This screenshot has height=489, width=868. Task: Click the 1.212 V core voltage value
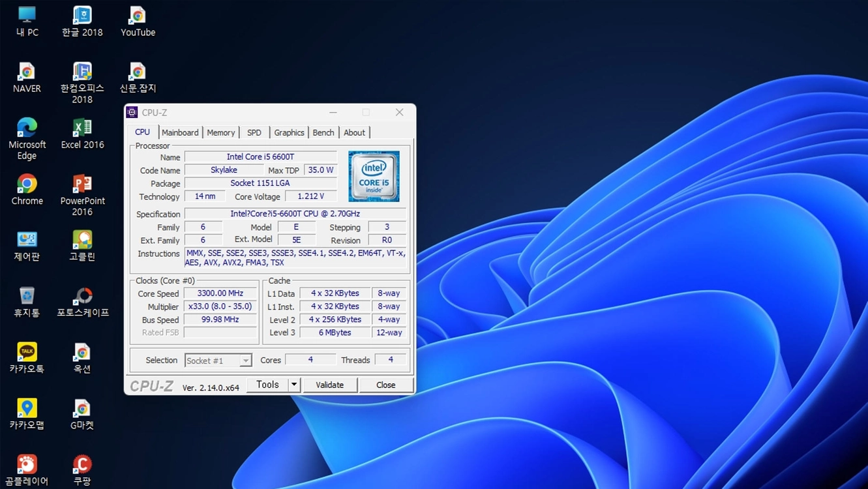[x=310, y=196]
